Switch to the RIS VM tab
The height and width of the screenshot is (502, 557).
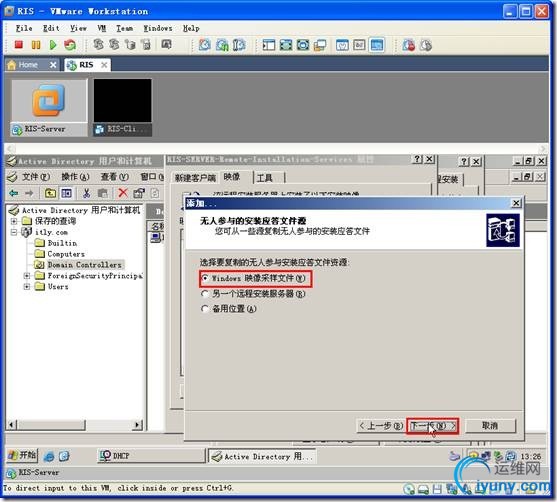coord(86,65)
